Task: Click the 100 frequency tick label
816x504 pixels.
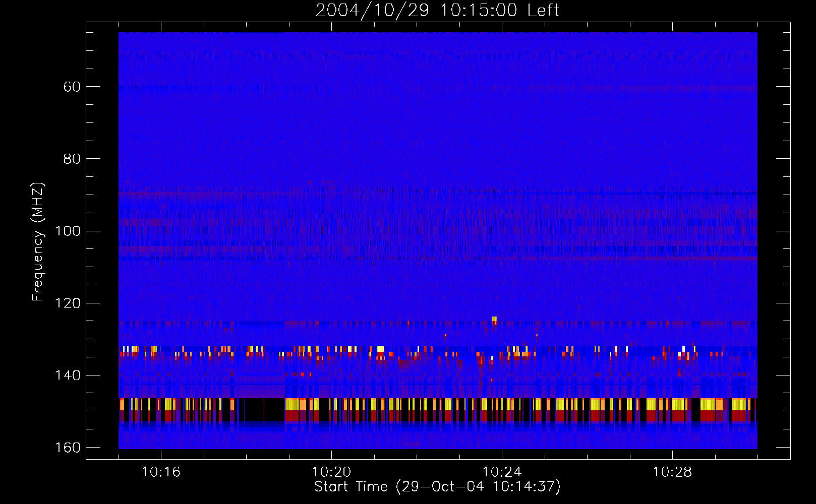Action: coord(68,231)
